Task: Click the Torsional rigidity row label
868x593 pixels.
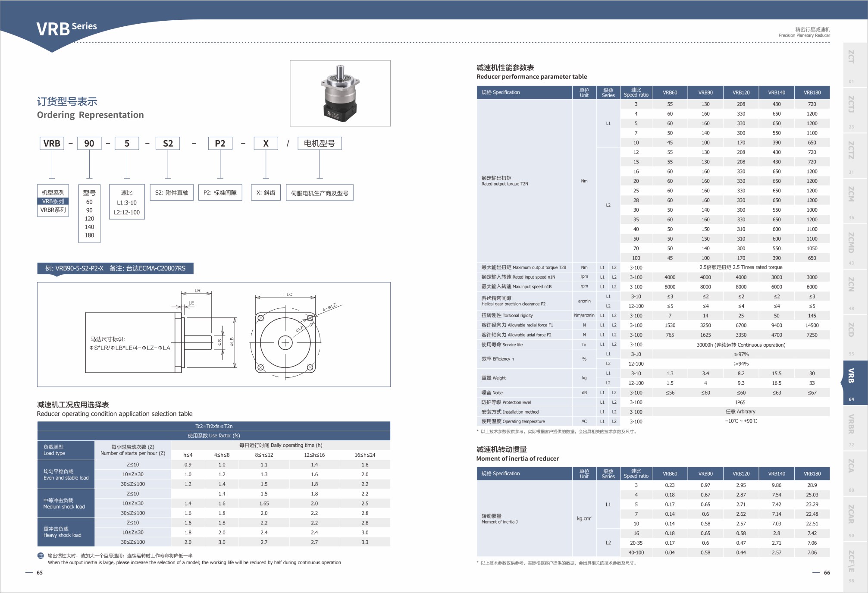Action: [507, 316]
